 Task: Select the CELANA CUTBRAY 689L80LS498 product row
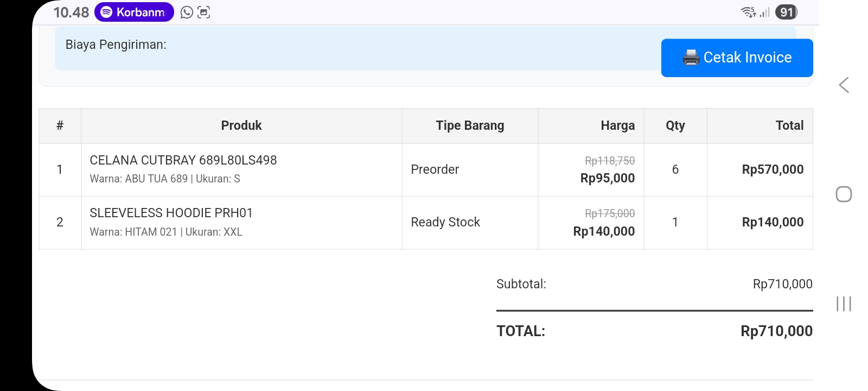183,160
